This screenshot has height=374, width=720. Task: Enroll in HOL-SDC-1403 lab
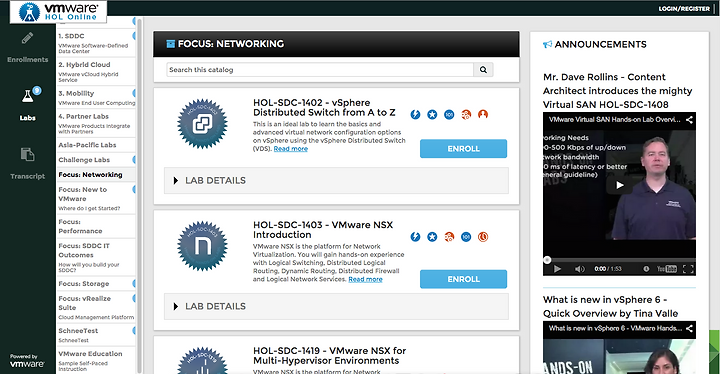[x=463, y=279]
